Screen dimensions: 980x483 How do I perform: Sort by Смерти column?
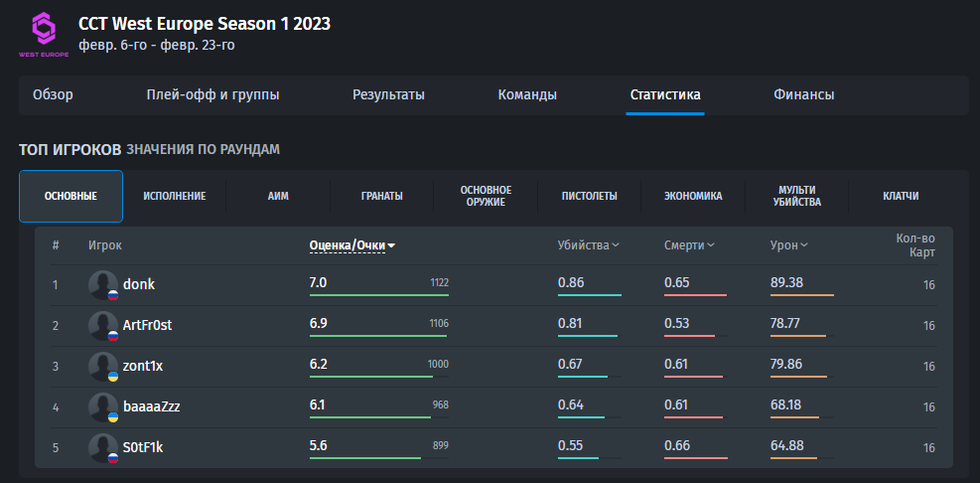pos(689,245)
